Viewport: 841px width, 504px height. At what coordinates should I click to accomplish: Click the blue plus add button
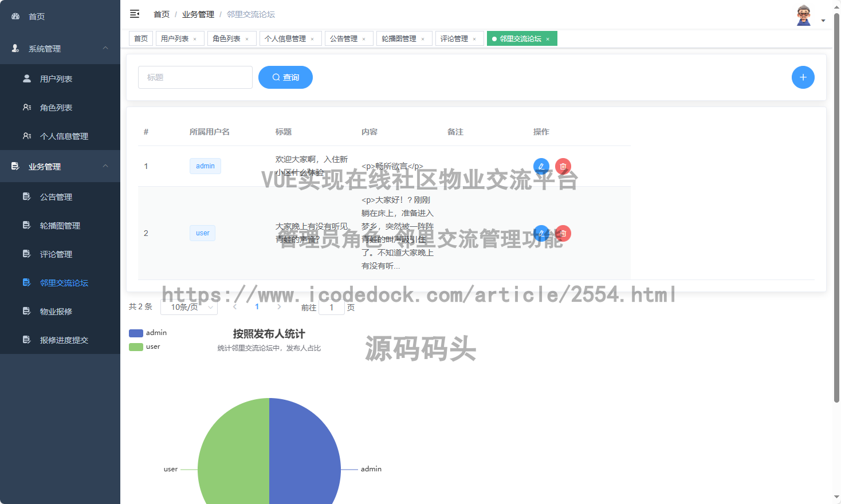(x=803, y=77)
